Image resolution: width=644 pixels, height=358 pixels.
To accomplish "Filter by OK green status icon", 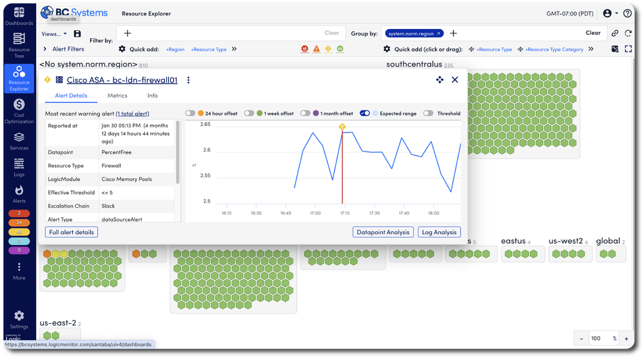I will click(x=340, y=49).
